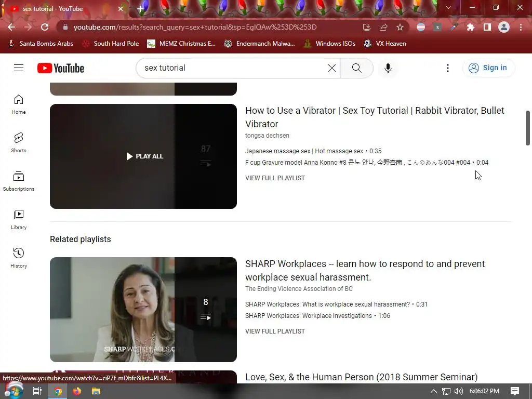
Task: Open Workplace Investigations video entry
Action: (x=317, y=316)
